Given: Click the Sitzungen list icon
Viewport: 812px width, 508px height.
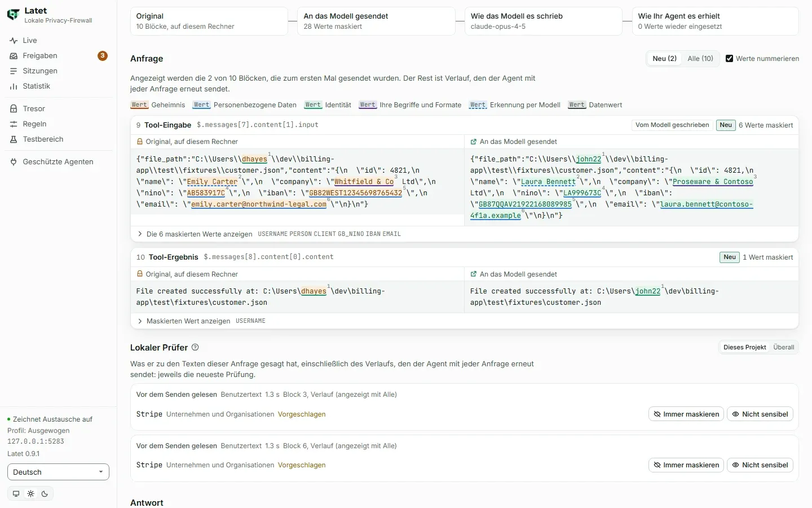Looking at the screenshot, I should click(x=14, y=71).
